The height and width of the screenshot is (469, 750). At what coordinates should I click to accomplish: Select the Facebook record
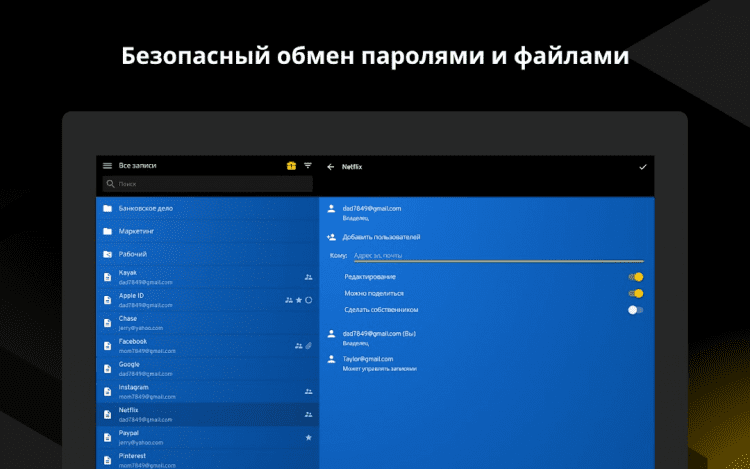pos(208,346)
